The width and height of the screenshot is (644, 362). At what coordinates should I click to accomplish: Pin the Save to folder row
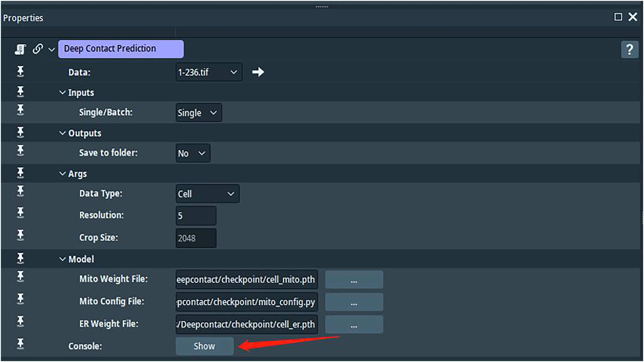coord(20,151)
